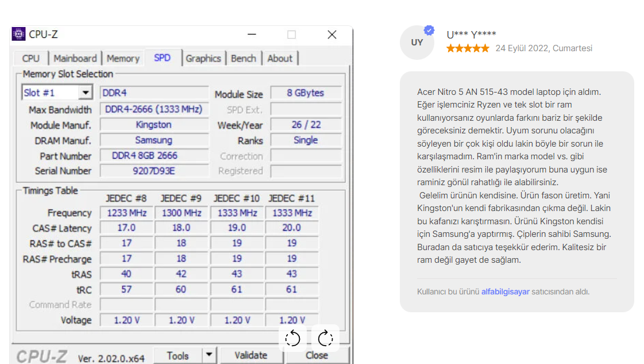
Task: Click the Max Bandwidth value DDR4-2666 (1333 MHz)
Action: (154, 109)
